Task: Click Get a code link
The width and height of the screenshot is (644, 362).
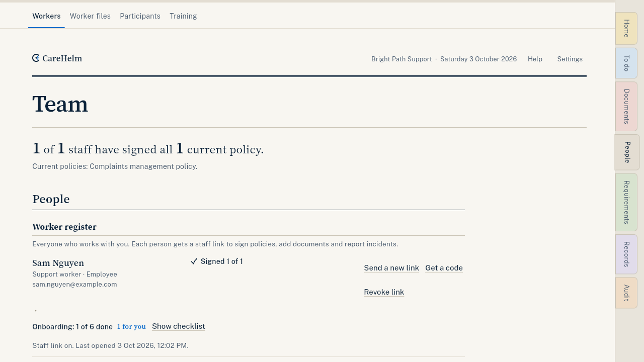Action: 444,268
